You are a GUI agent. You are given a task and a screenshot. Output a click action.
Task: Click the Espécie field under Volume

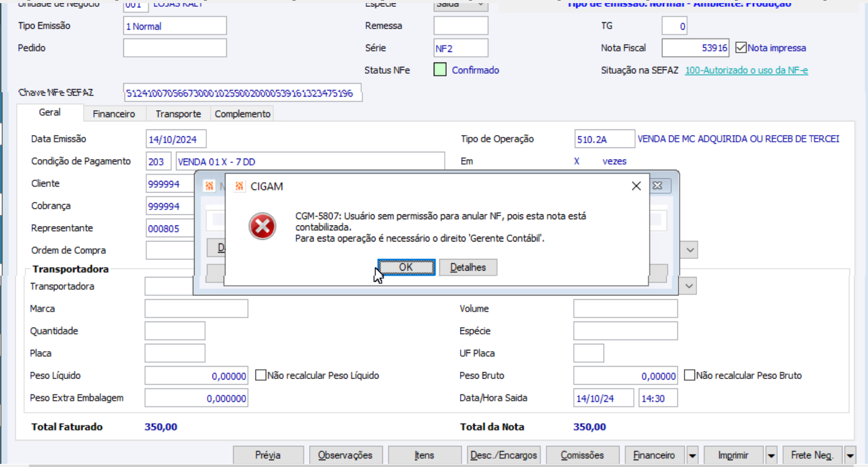click(x=626, y=331)
